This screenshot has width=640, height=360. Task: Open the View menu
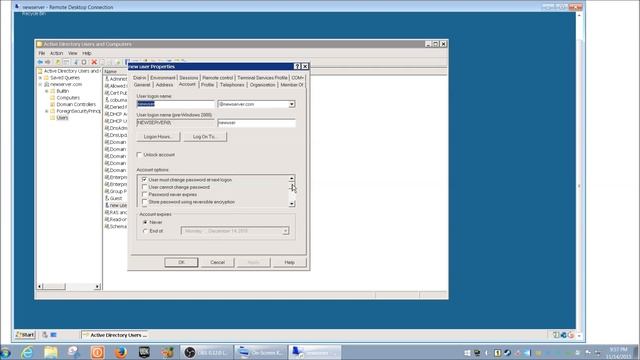tap(73, 53)
